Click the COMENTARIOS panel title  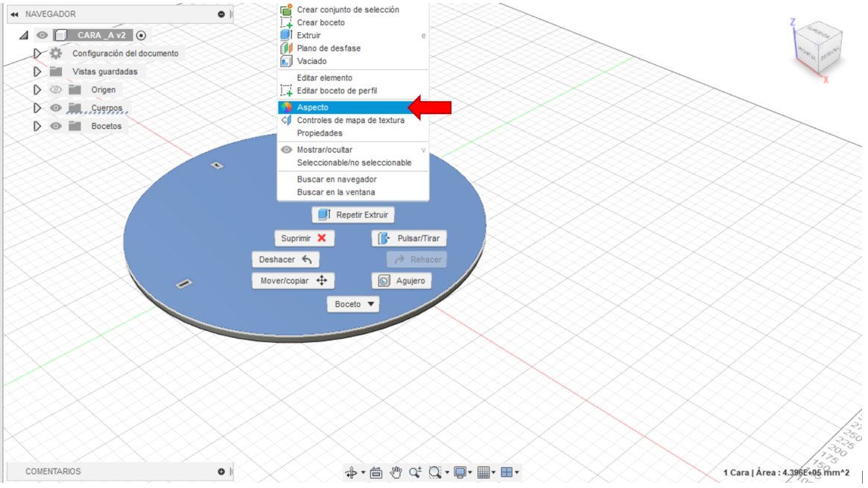[x=53, y=472]
